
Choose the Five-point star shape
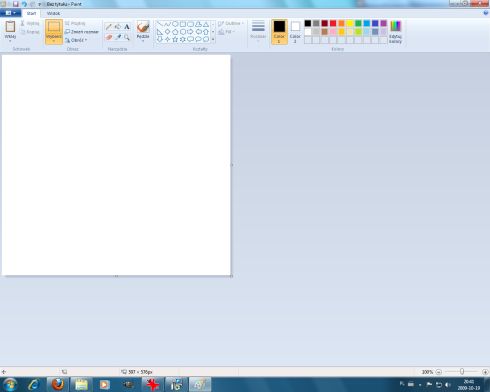click(175, 39)
